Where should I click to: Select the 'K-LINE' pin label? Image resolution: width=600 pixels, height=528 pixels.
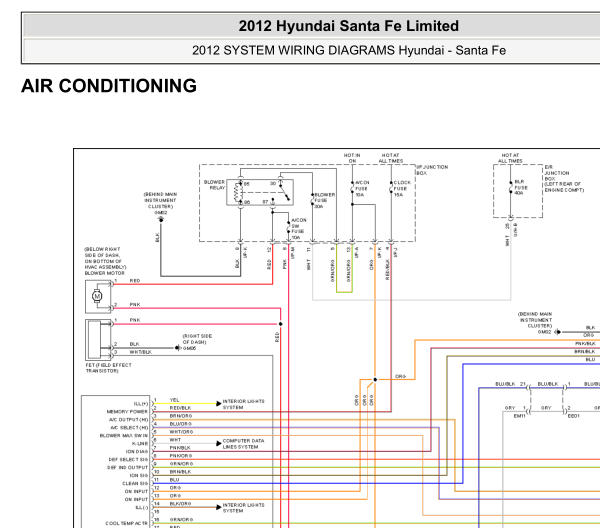pyautogui.click(x=140, y=443)
